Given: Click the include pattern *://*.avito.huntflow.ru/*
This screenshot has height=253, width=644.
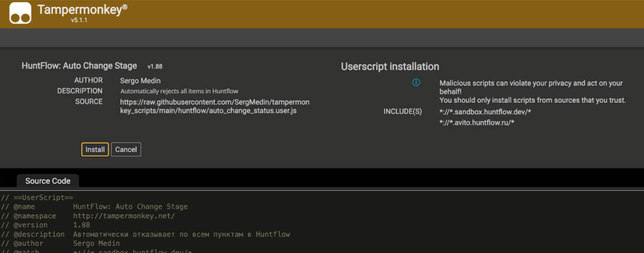Looking at the screenshot, I should click(x=476, y=122).
